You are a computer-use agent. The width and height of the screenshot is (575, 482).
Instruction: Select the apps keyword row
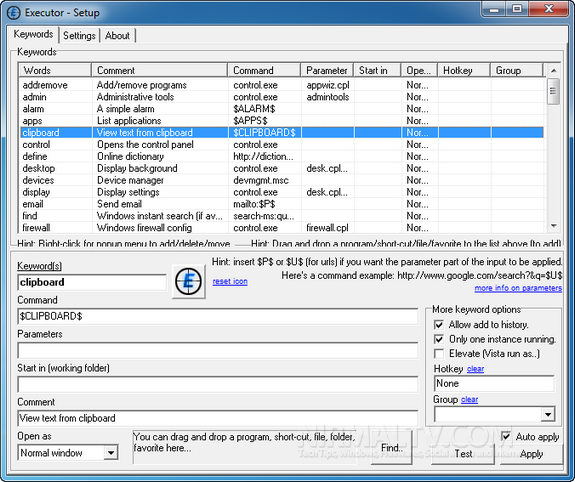point(282,121)
